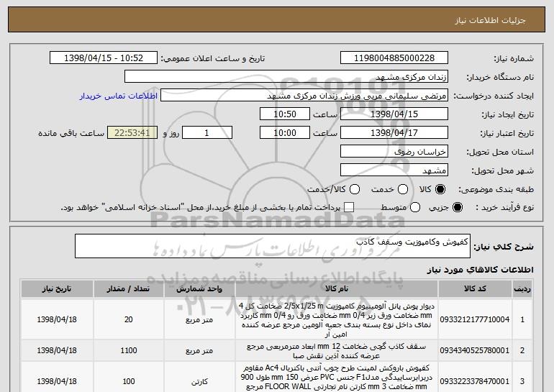554x392 pixels.
Task: Click the ردیف column header
Action: (522, 289)
